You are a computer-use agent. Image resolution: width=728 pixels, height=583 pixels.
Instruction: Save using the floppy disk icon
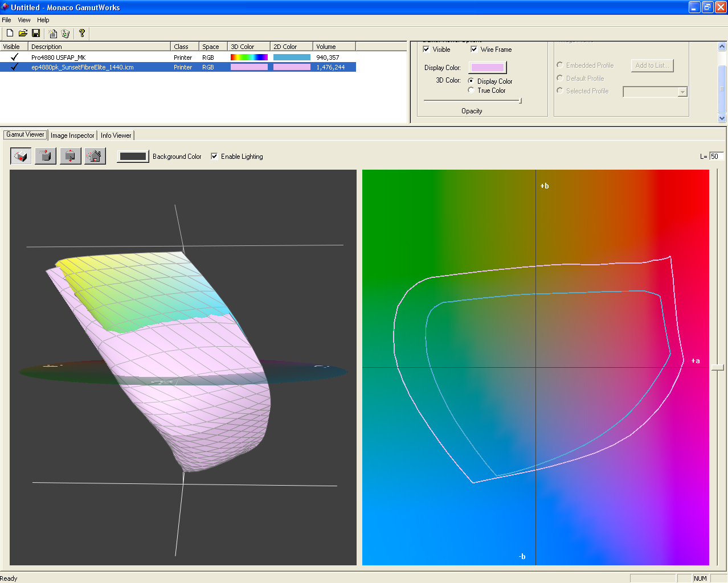36,34
